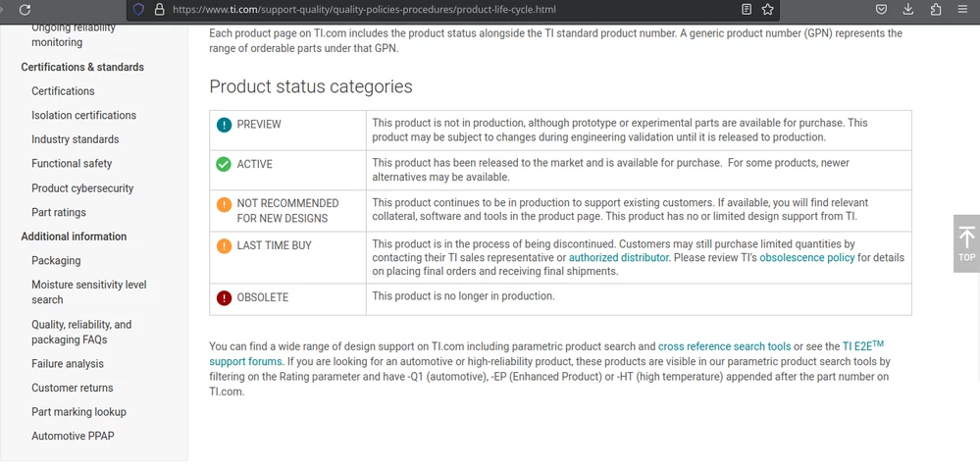
Task: Jump to page top with TOP button
Action: pos(966,243)
